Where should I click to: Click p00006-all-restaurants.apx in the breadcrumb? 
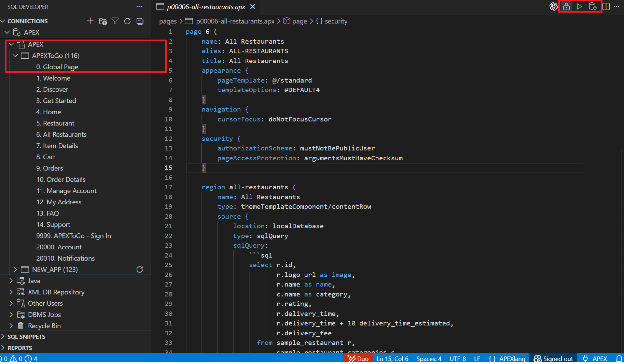pyautogui.click(x=235, y=21)
